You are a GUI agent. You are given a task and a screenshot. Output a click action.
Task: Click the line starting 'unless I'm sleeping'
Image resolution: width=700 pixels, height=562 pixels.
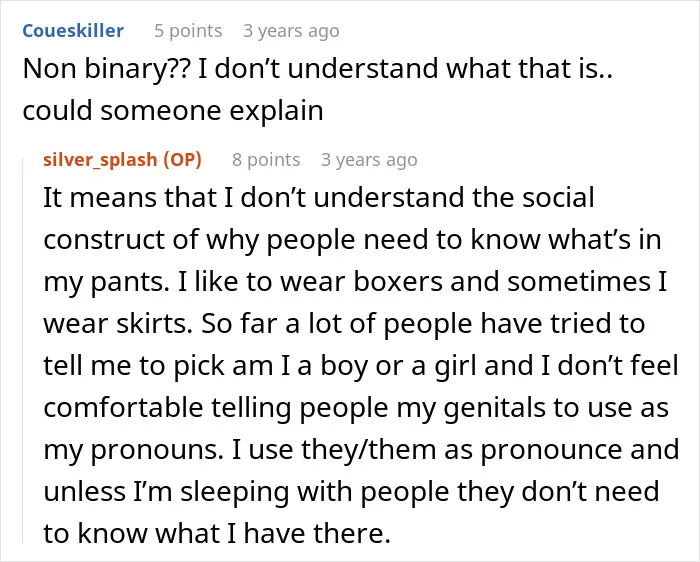pyautogui.click(x=351, y=492)
